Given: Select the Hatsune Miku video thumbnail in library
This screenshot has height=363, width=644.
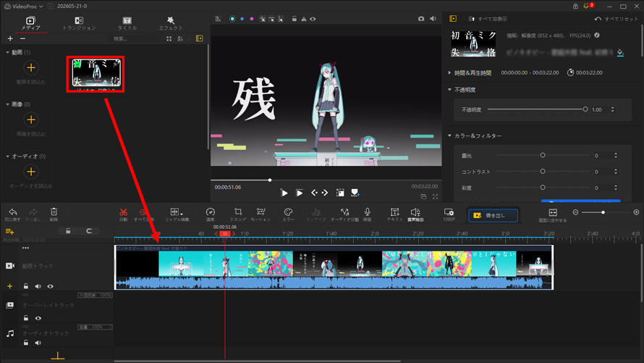Looking at the screenshot, I should [96, 74].
